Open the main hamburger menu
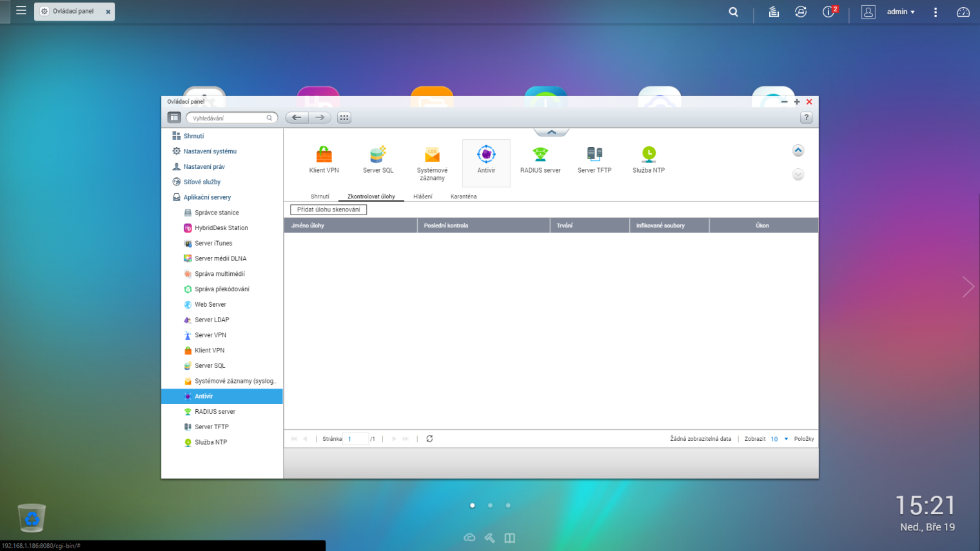This screenshot has width=980, height=551. (21, 11)
